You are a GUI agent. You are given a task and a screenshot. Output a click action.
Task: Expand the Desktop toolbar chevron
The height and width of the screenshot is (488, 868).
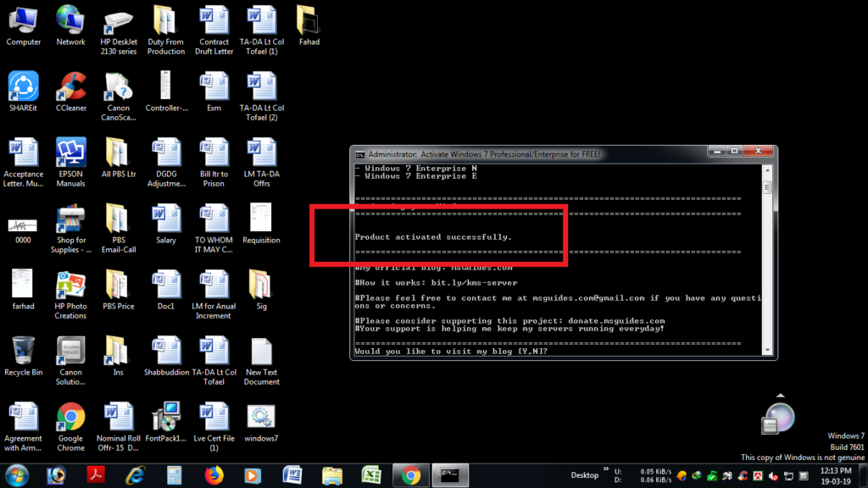point(605,469)
